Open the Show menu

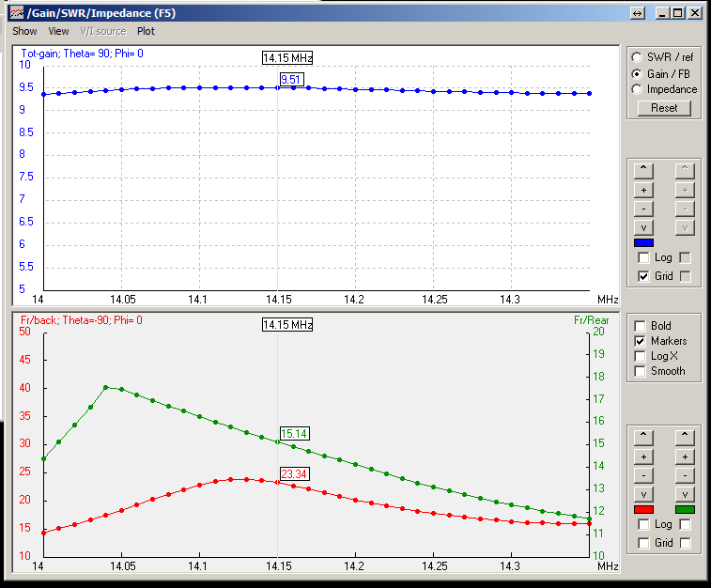coord(24,31)
